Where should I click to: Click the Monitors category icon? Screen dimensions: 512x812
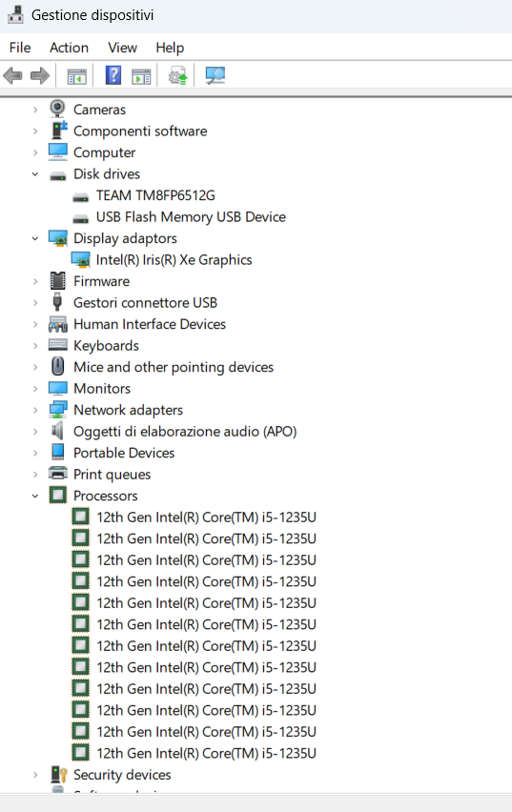click(57, 388)
